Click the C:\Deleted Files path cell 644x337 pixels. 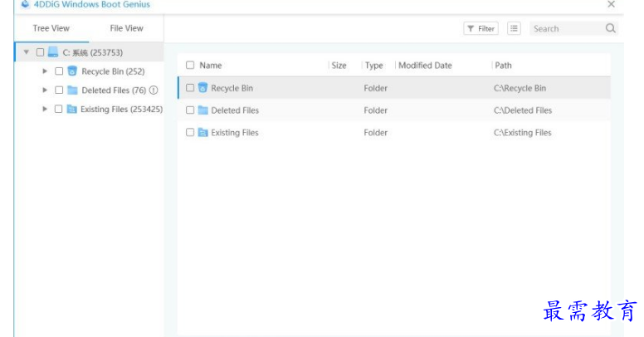point(523,110)
